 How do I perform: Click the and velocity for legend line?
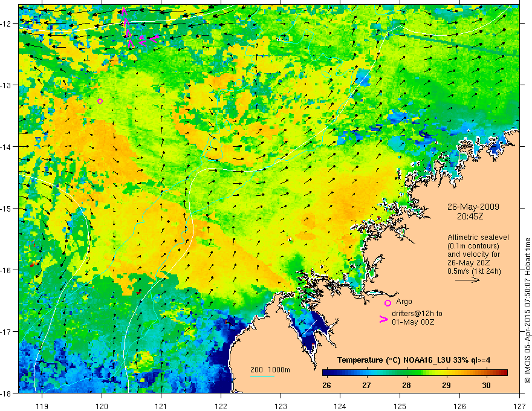click(x=473, y=254)
